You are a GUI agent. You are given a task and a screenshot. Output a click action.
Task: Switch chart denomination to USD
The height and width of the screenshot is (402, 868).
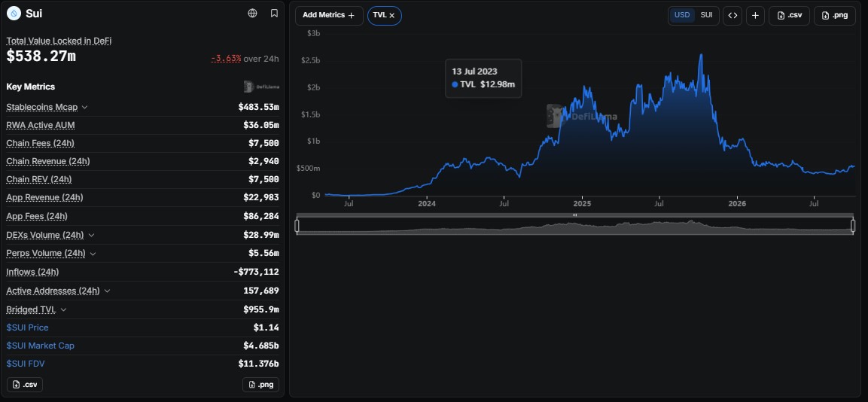[682, 16]
